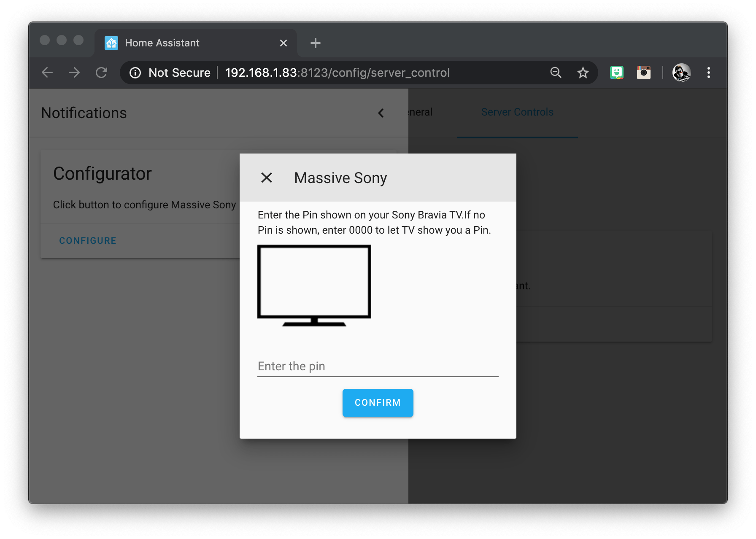The height and width of the screenshot is (539, 756).
Task: Click the profile avatar icon
Action: coord(682,73)
